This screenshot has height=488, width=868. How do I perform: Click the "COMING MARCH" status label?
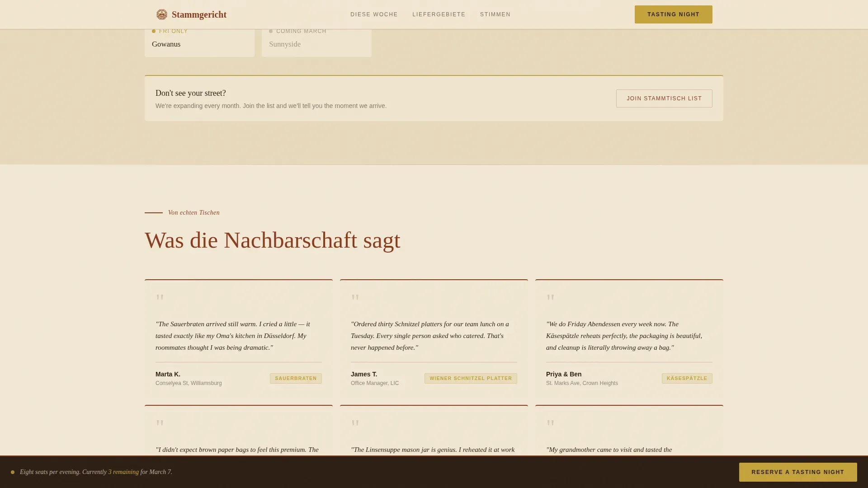click(x=301, y=31)
